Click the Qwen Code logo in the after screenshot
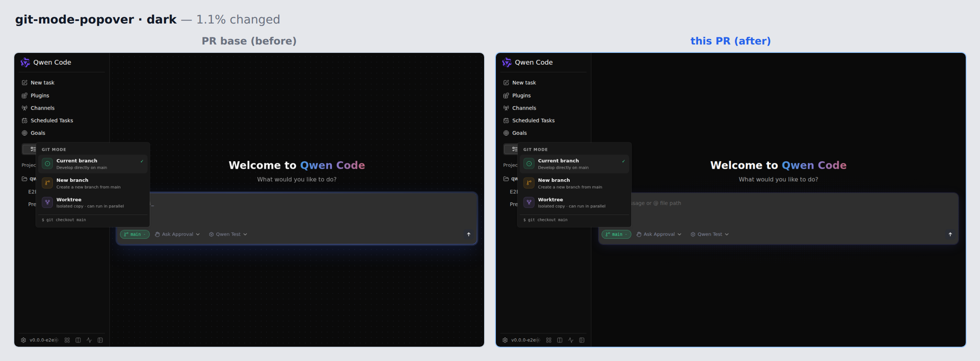Screen dimensions: 980x361 point(507,62)
